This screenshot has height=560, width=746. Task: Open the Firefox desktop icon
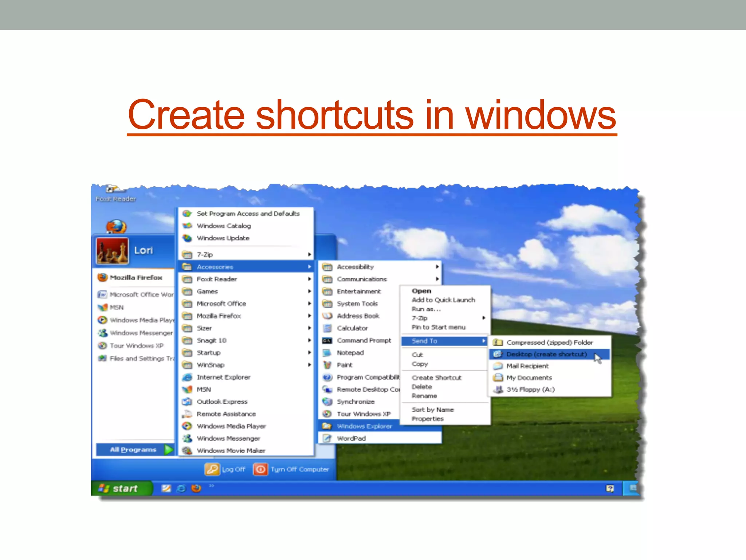point(116,226)
